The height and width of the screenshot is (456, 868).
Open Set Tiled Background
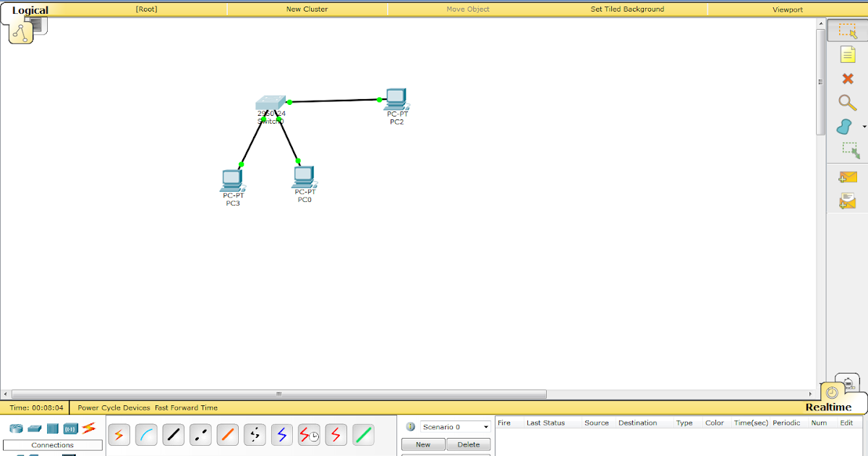(x=627, y=9)
